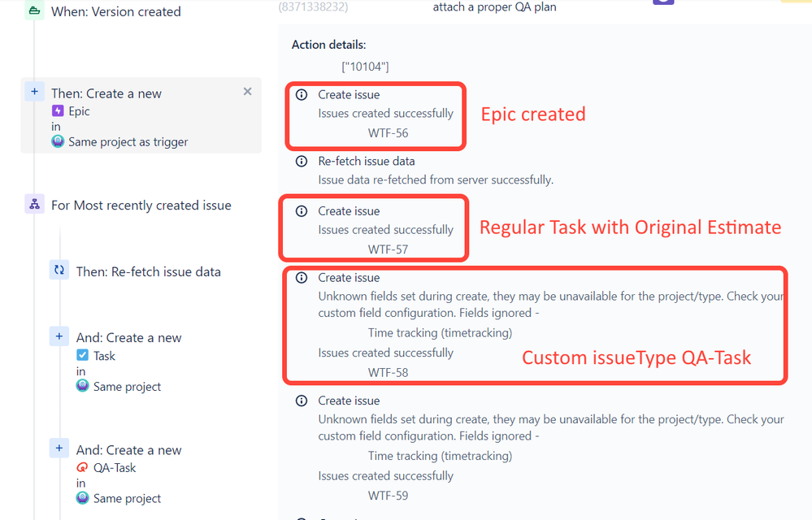Click the purple Epic issue type icon
The height and width of the screenshot is (520, 812).
point(59,110)
